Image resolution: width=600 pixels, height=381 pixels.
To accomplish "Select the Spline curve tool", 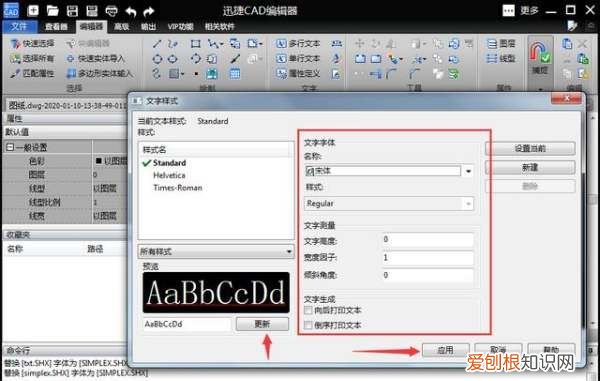I will click(157, 73).
